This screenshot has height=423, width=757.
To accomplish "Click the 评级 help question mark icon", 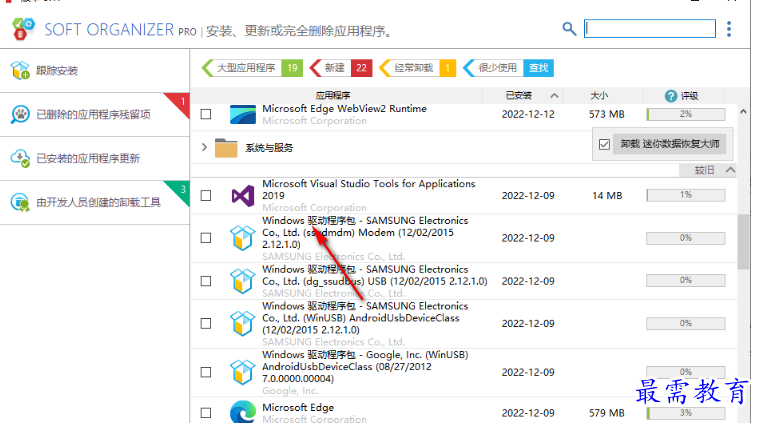I will coord(671,96).
